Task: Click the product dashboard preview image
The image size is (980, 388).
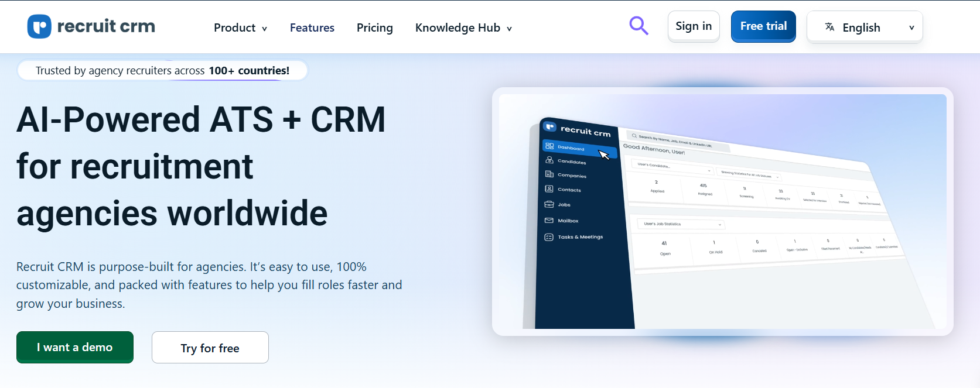Action: point(723,211)
